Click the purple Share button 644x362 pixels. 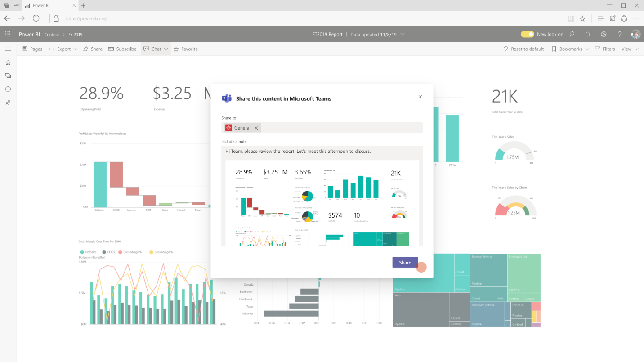tap(405, 263)
